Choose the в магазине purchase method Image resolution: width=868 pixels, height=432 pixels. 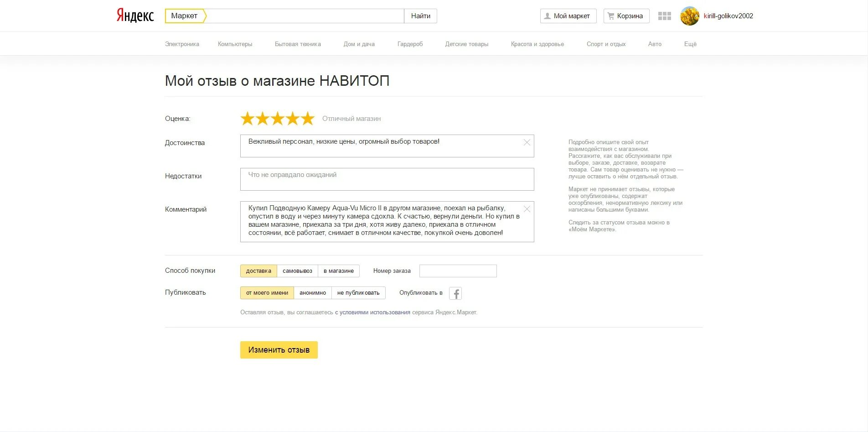pos(339,271)
